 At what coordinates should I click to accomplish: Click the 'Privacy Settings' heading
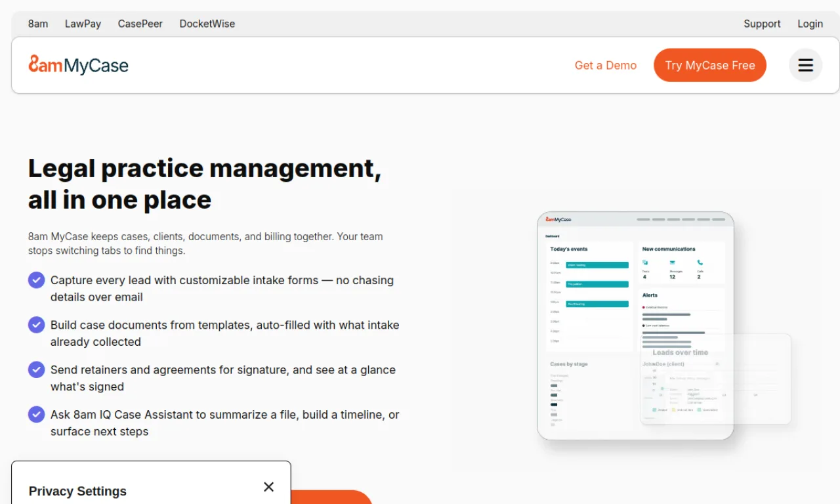(77, 491)
